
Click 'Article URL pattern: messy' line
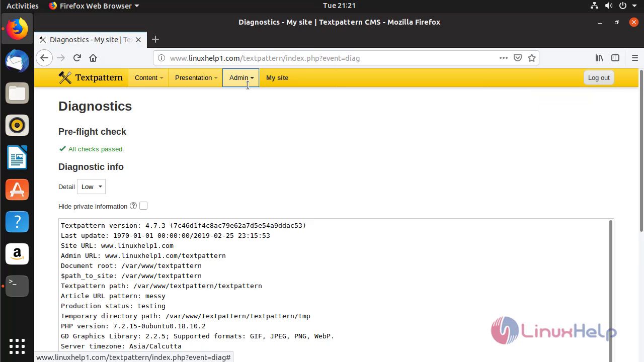point(113,296)
